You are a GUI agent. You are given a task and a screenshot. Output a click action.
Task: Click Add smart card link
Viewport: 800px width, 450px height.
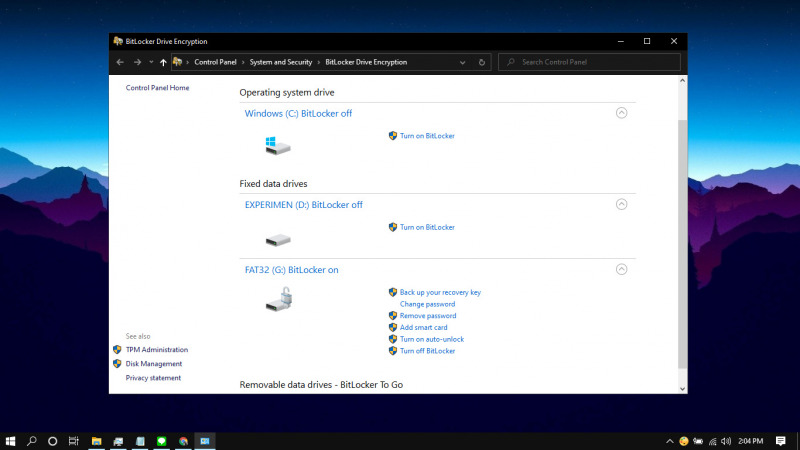tap(423, 328)
